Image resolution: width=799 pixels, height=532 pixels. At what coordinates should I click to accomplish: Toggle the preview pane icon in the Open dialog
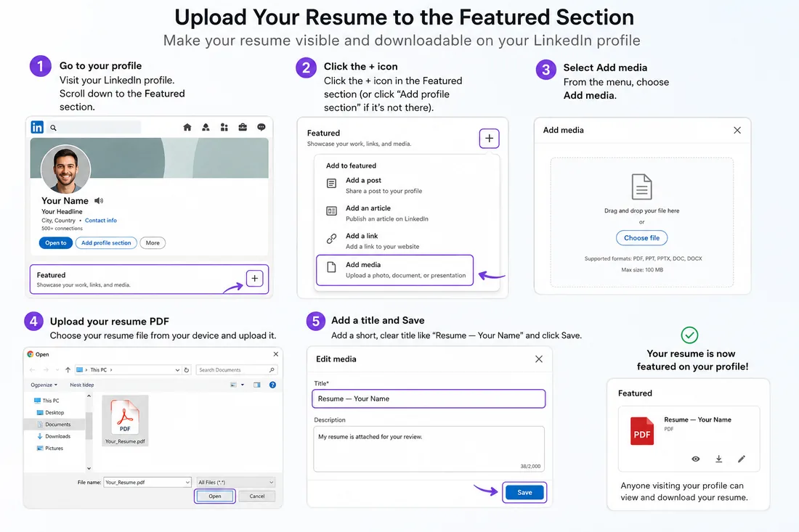(x=257, y=385)
